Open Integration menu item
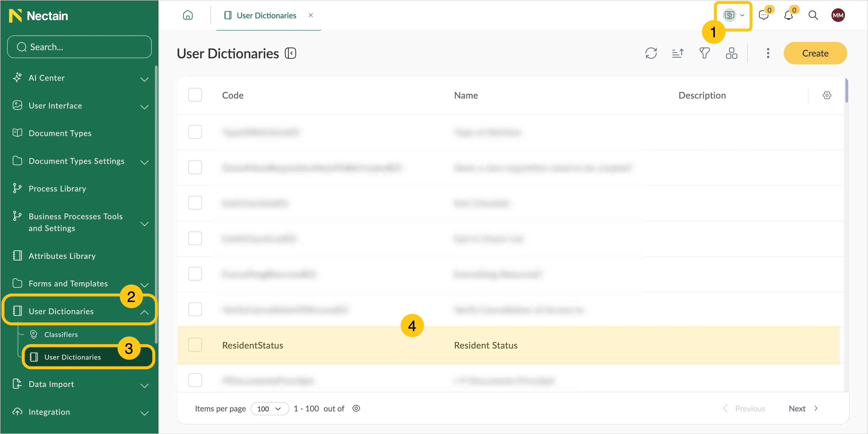868x434 pixels. [x=49, y=412]
